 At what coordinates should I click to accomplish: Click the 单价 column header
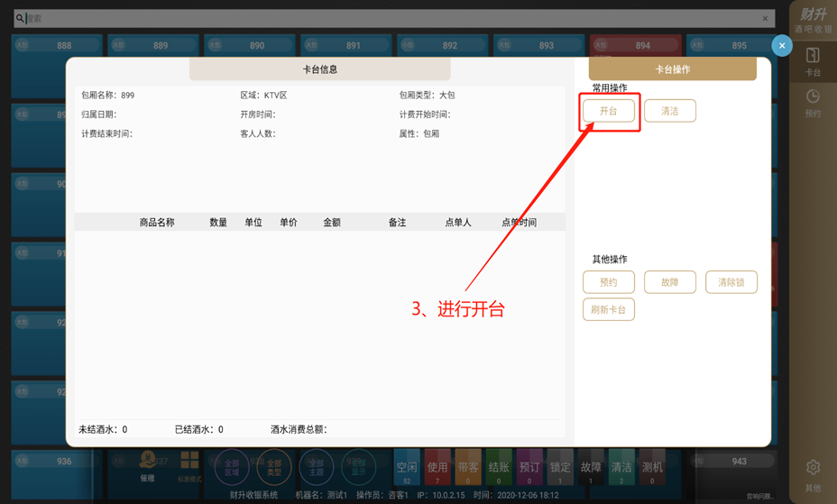click(289, 223)
